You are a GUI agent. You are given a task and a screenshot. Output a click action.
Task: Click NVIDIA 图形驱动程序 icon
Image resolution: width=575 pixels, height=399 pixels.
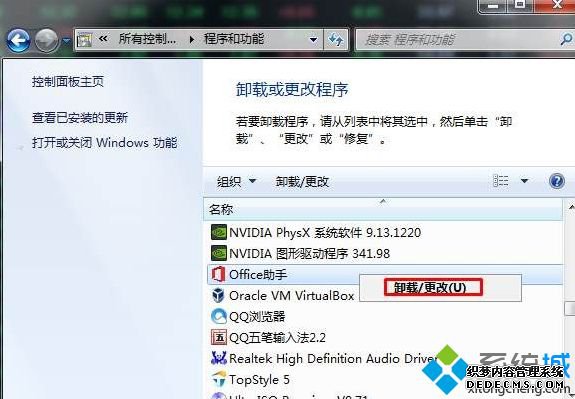pyautogui.click(x=219, y=253)
